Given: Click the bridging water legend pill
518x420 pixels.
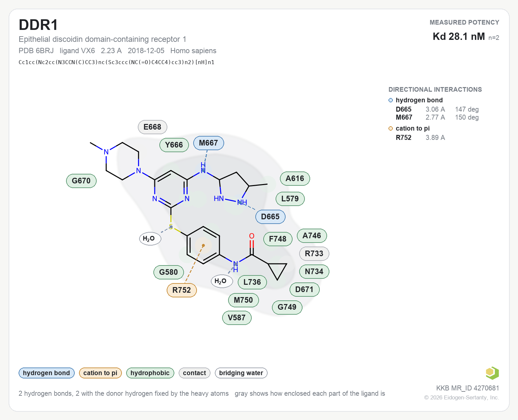Looking at the screenshot, I should [241, 373].
